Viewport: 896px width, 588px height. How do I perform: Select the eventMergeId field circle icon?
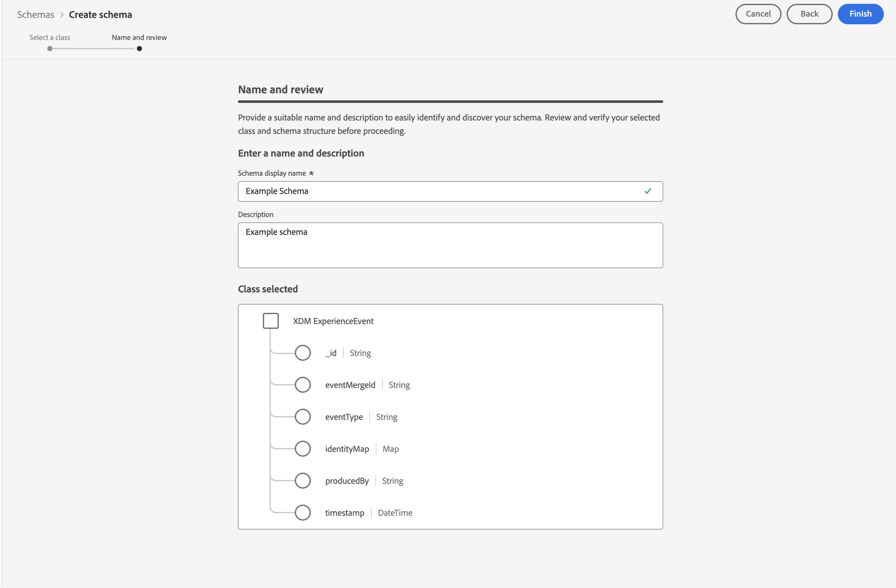point(303,385)
